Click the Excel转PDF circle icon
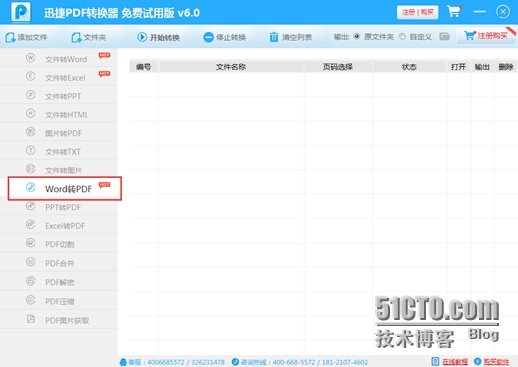 [x=31, y=224]
